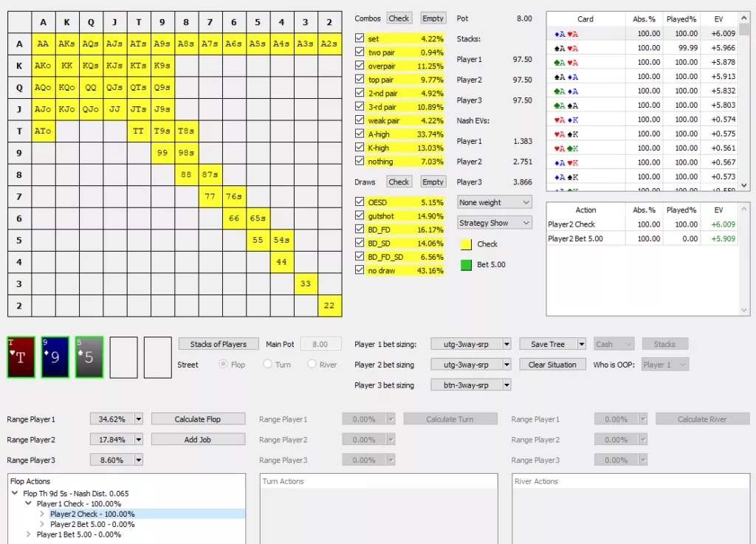Click the Ten of hearts board card
Image resolution: width=756 pixels, height=544 pixels.
click(x=21, y=357)
